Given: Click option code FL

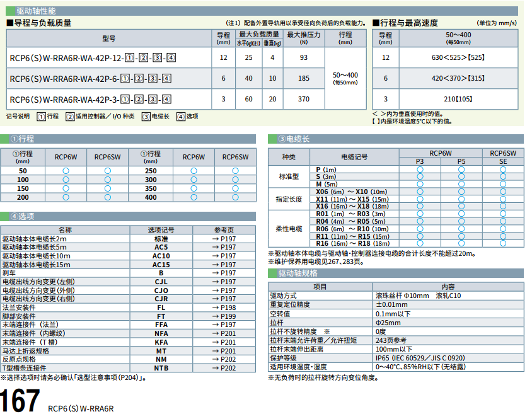Looking at the screenshot, I should click(x=161, y=308).
